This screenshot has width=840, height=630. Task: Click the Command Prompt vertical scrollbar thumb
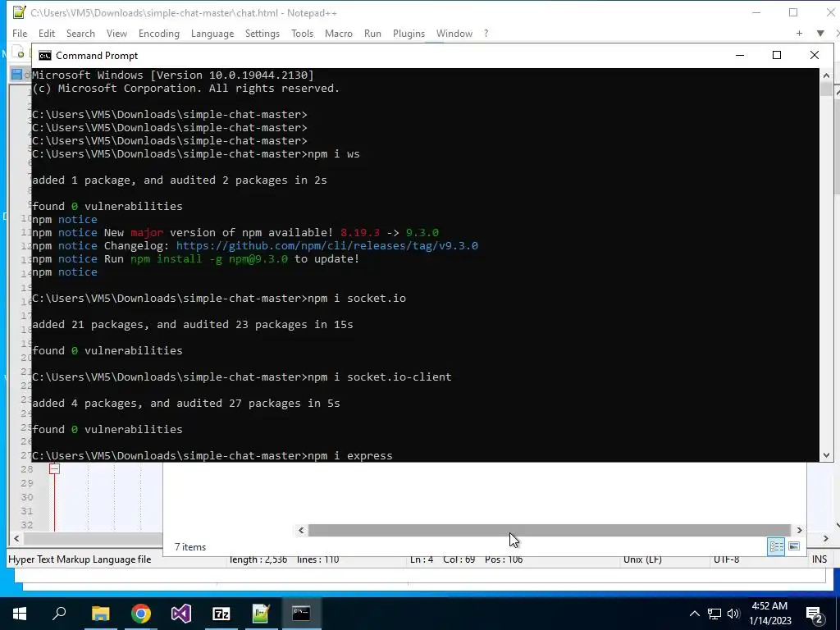click(826, 89)
